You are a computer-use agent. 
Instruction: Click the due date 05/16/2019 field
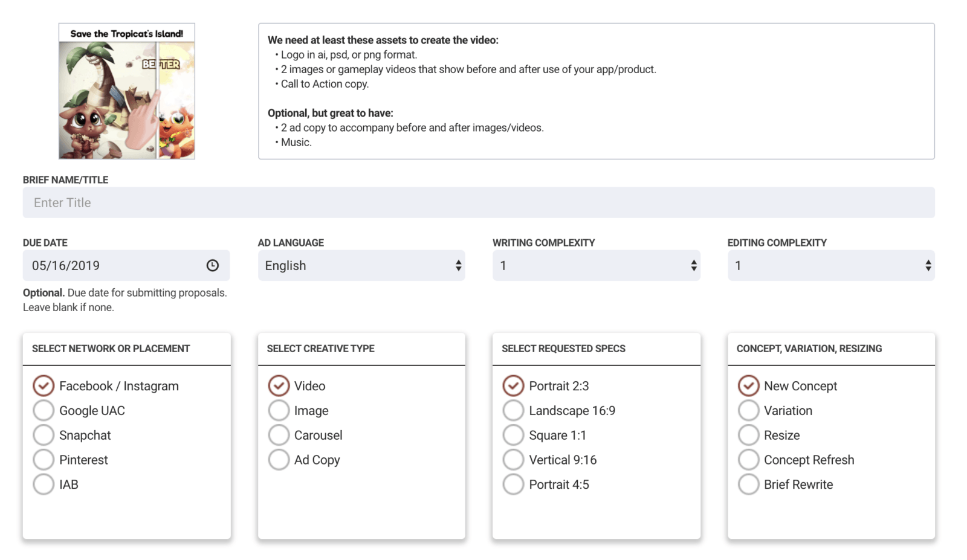[x=126, y=265]
